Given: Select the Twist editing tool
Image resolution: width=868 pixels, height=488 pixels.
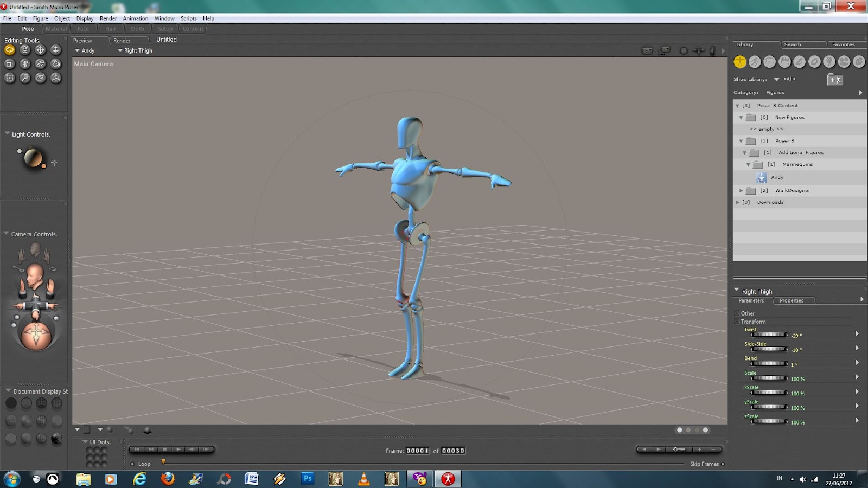Looking at the screenshot, I should (x=25, y=50).
